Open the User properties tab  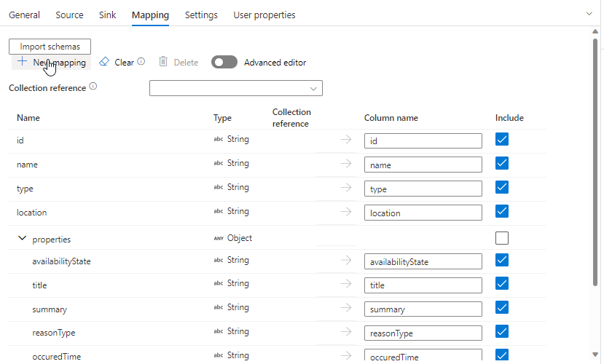coord(264,15)
